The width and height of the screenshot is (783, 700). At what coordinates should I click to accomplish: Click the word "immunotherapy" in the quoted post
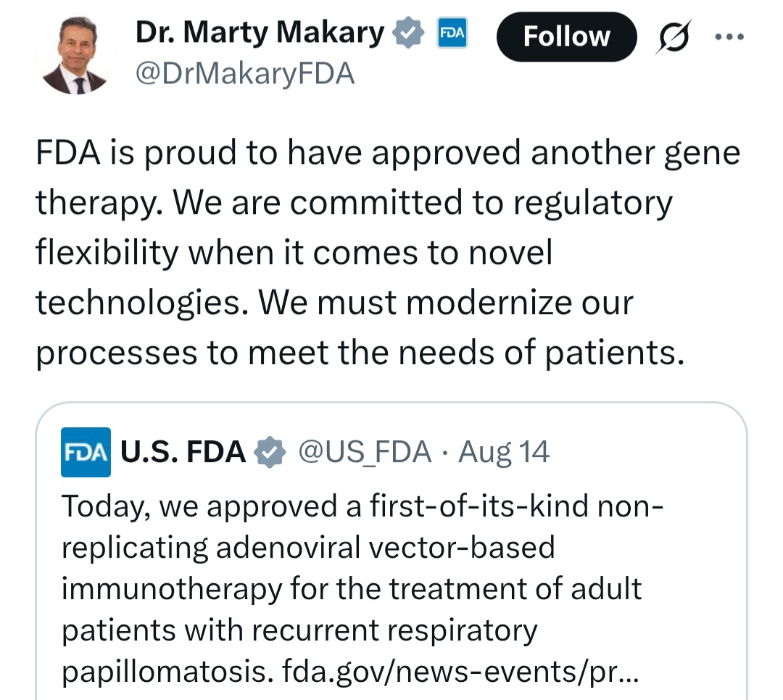click(170, 588)
